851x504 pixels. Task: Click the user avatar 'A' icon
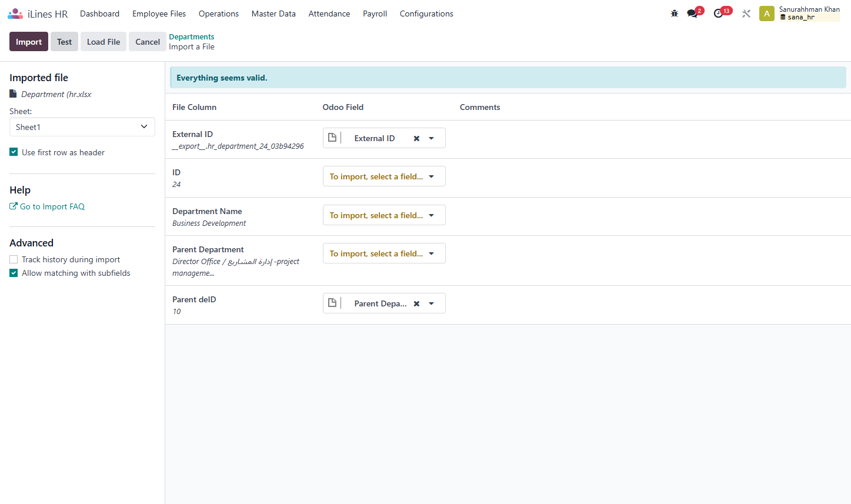click(x=767, y=14)
